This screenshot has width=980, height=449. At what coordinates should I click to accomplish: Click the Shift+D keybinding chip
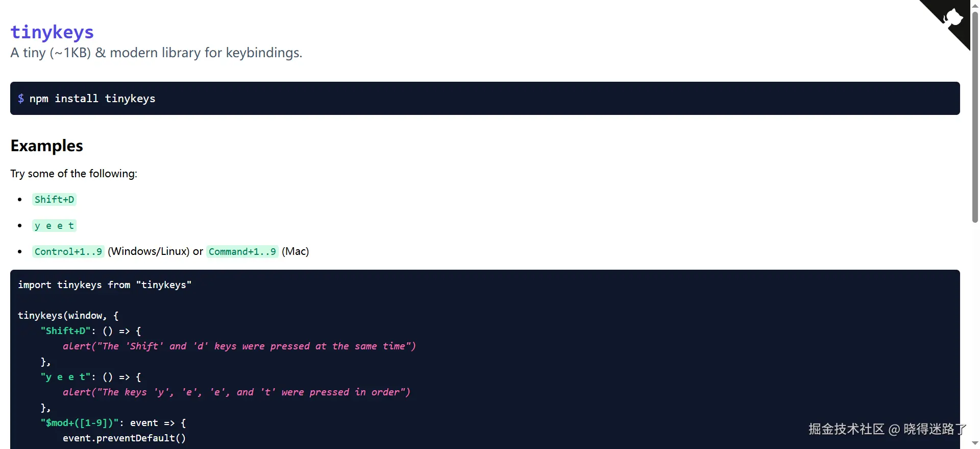coord(54,199)
